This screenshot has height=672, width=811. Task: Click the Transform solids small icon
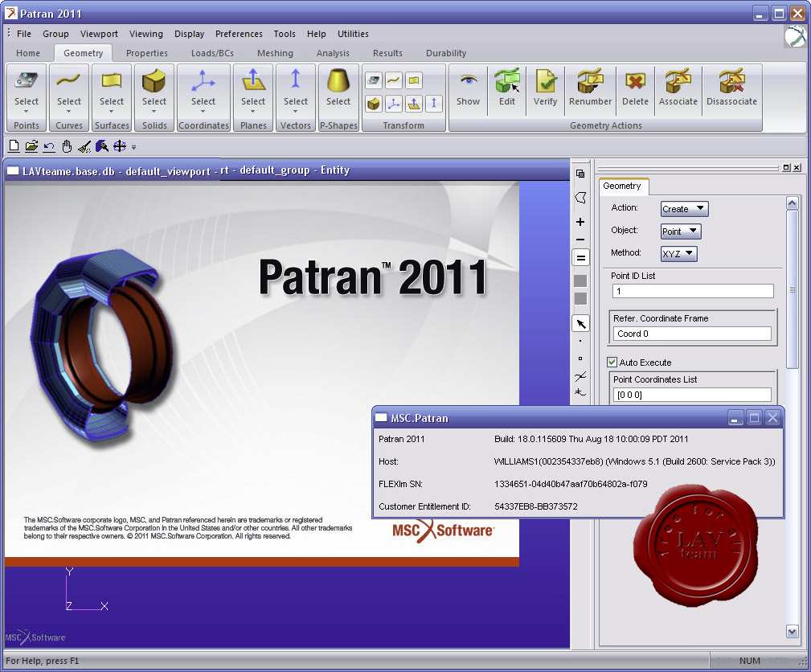[x=374, y=104]
